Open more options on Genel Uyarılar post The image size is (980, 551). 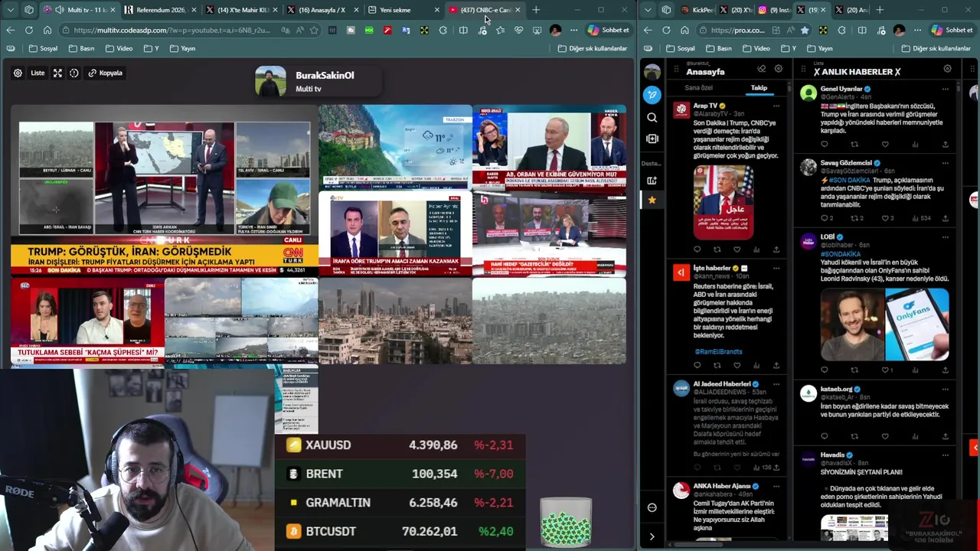[x=945, y=89]
